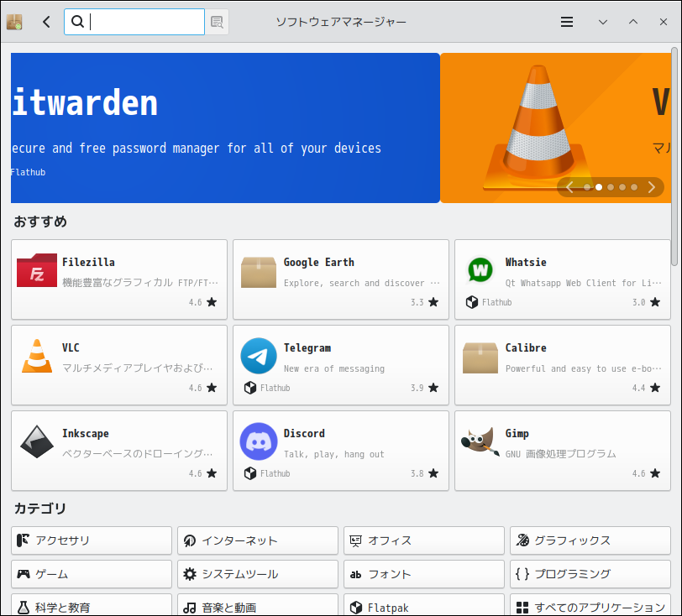Click Flathub source icon on Whatsie card
Screen dimensions: 682x616
(472, 302)
